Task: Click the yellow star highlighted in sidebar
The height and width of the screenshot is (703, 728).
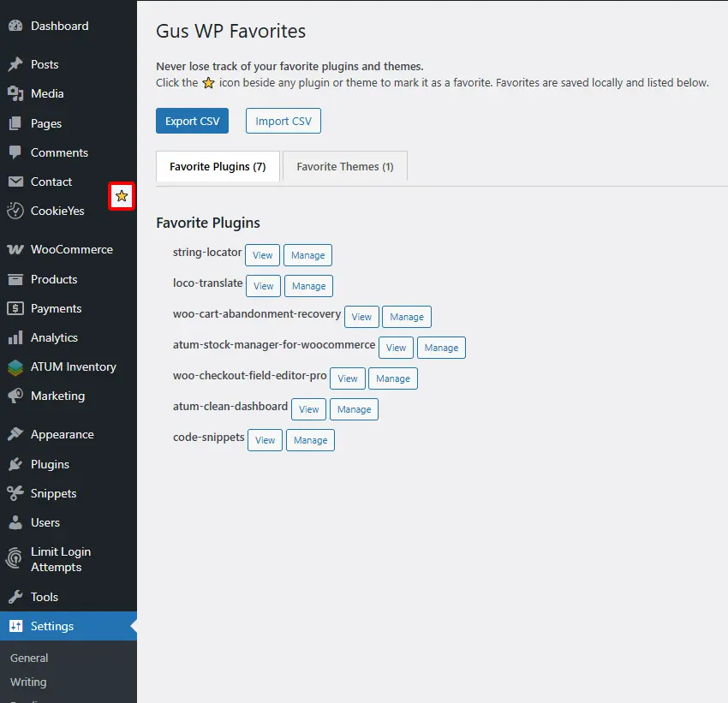Action: [x=122, y=197]
